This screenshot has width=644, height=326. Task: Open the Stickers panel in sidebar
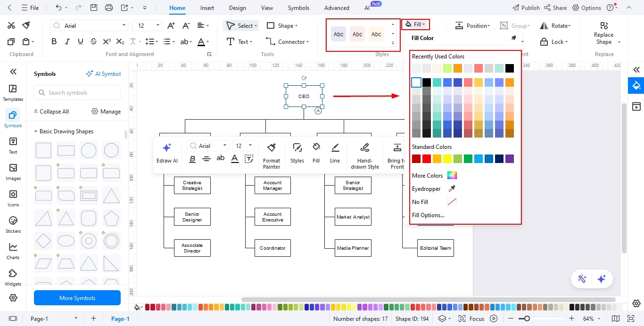13,224
